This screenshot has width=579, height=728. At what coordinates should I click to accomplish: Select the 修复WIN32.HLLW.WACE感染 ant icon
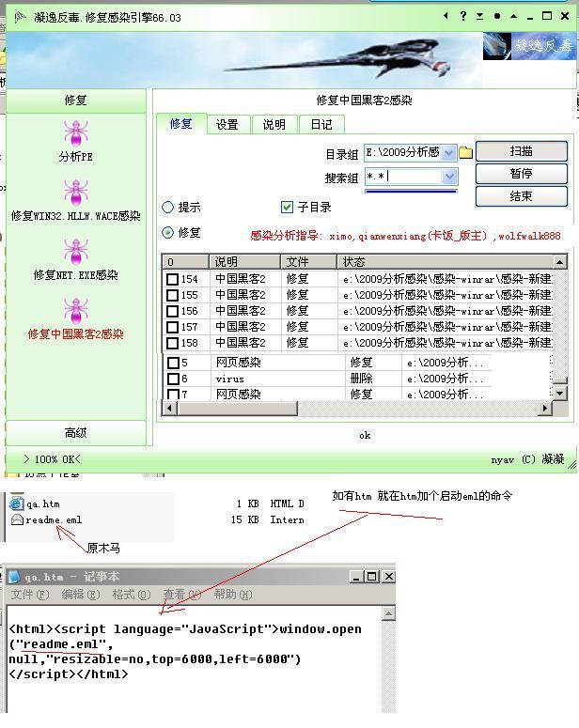pos(76,193)
